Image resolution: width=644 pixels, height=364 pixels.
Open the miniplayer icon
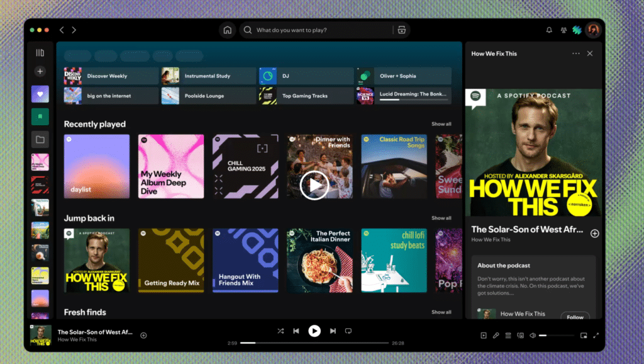(584, 336)
